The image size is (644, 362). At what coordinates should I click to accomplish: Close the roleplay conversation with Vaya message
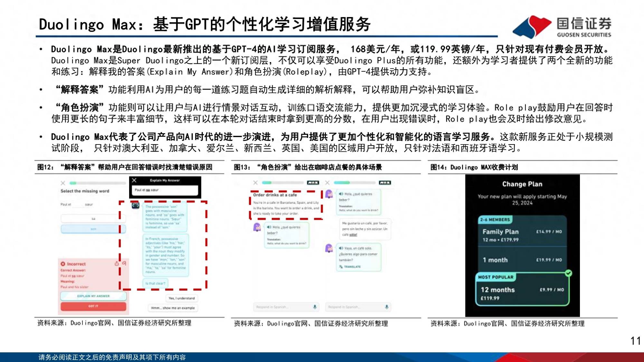click(x=327, y=183)
